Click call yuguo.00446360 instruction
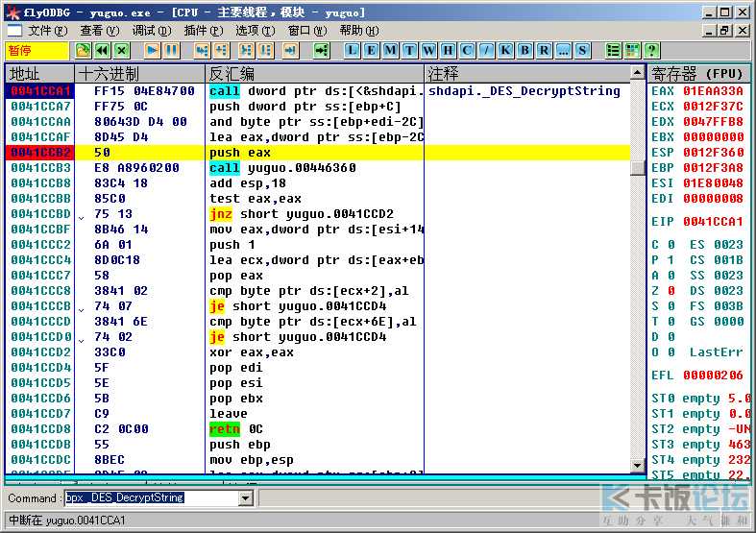 coord(282,168)
